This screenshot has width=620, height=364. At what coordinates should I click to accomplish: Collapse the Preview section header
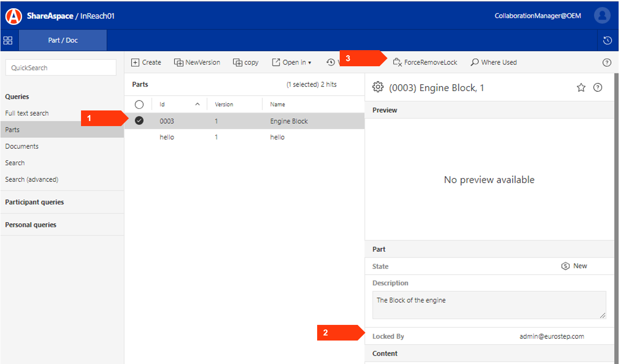(x=489, y=110)
